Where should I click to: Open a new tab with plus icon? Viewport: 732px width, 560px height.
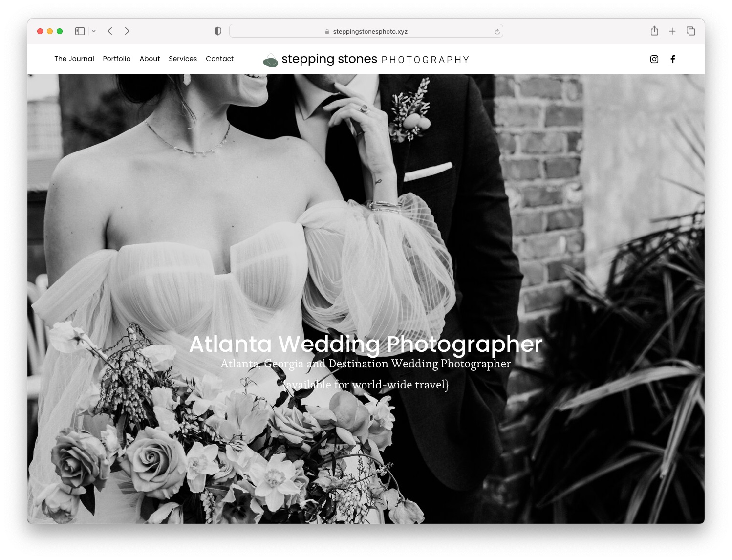[672, 31]
